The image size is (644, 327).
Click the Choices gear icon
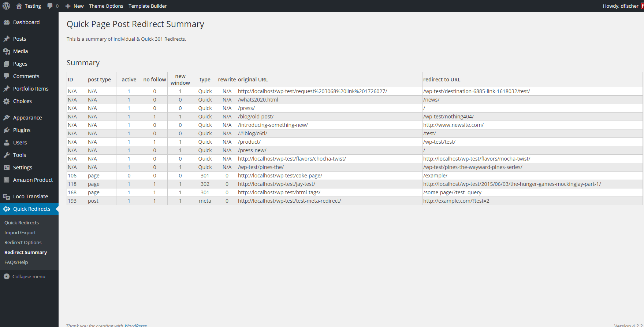pyautogui.click(x=7, y=101)
